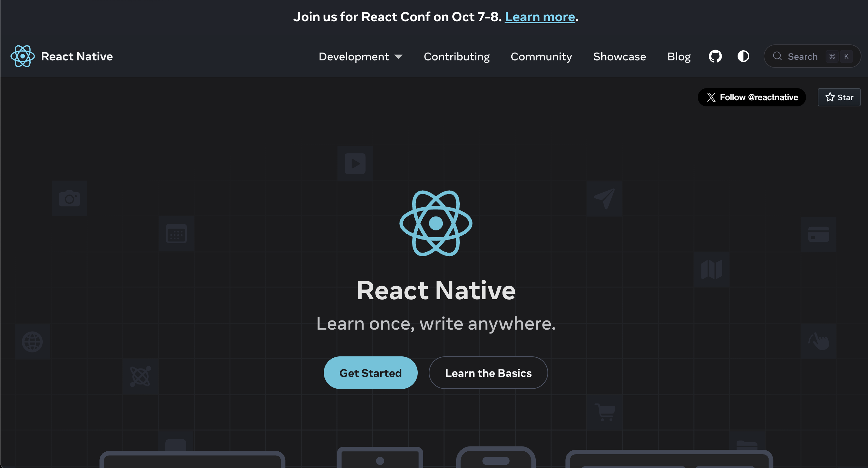The height and width of the screenshot is (468, 868).
Task: Click the 'Join us for React Conf on Oct 7-8.' text
Action: click(x=397, y=17)
